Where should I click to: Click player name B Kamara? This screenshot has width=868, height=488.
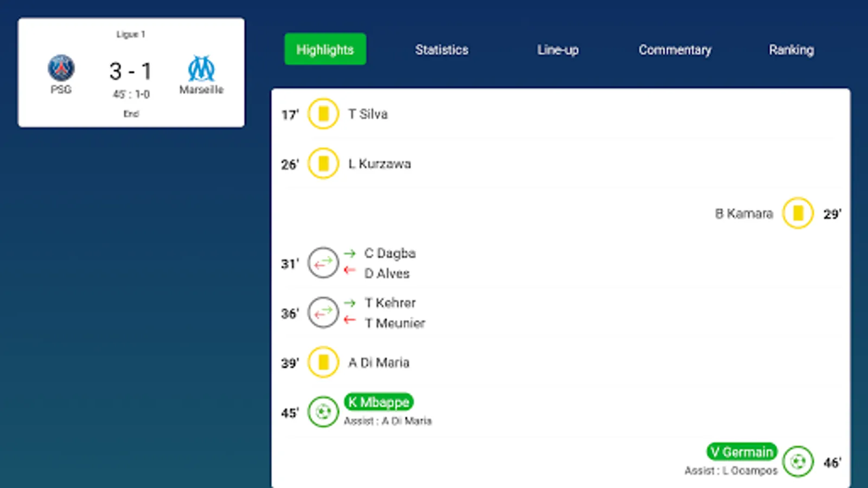(744, 214)
